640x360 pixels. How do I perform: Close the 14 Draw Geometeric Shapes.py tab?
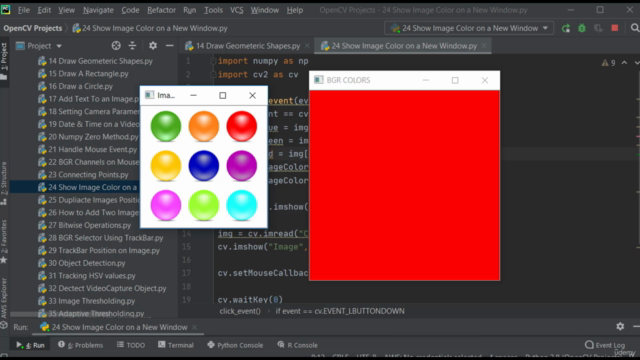coord(307,46)
